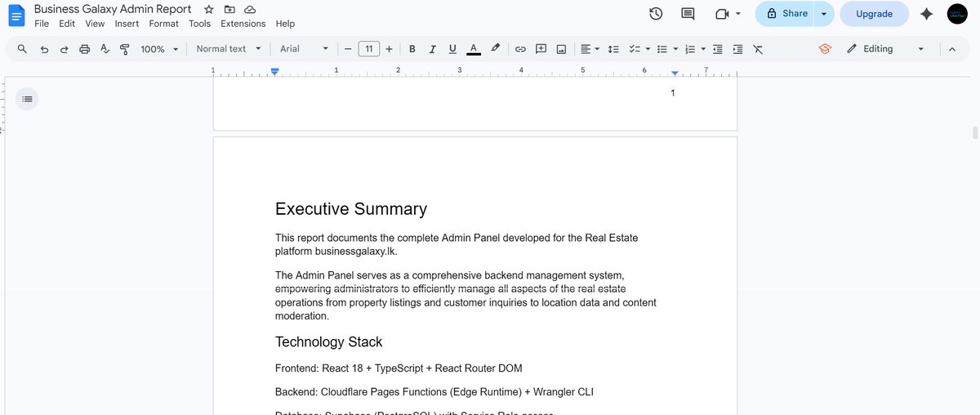Increase the indent

click(x=738, y=49)
